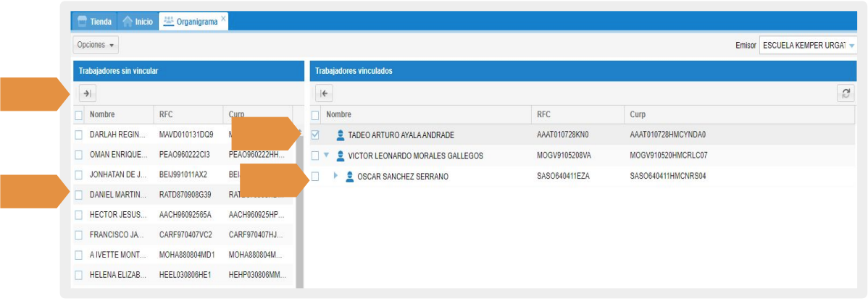Select the checkbox for VICTOR LEONARDO MORALES GALLEGOS

point(314,156)
